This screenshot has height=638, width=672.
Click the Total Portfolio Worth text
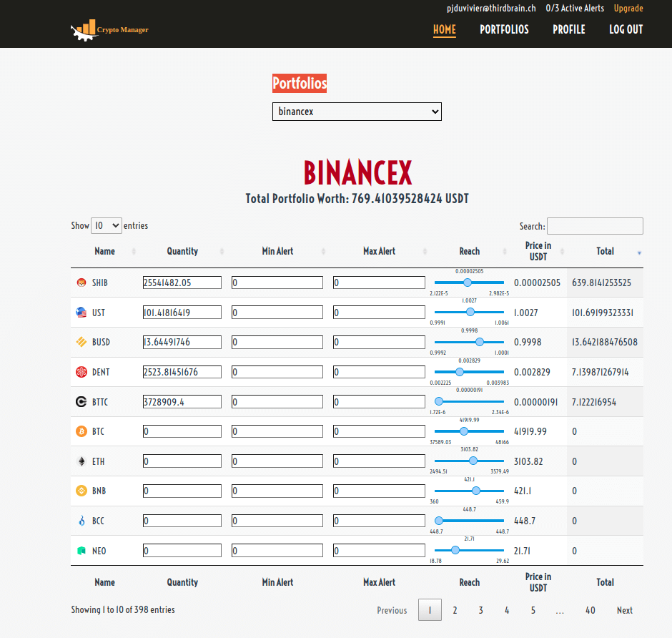click(x=357, y=199)
